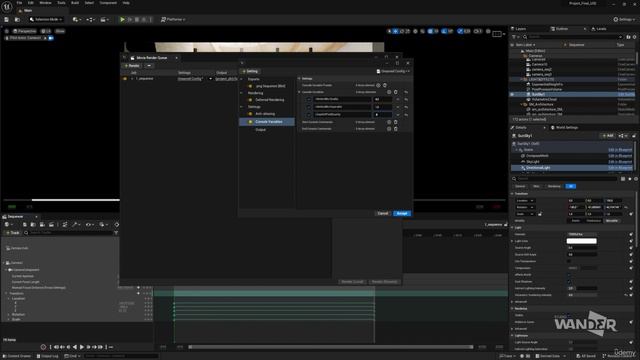Click the Light Color white swatch
The height and width of the screenshot is (360, 640).
[x=581, y=241]
